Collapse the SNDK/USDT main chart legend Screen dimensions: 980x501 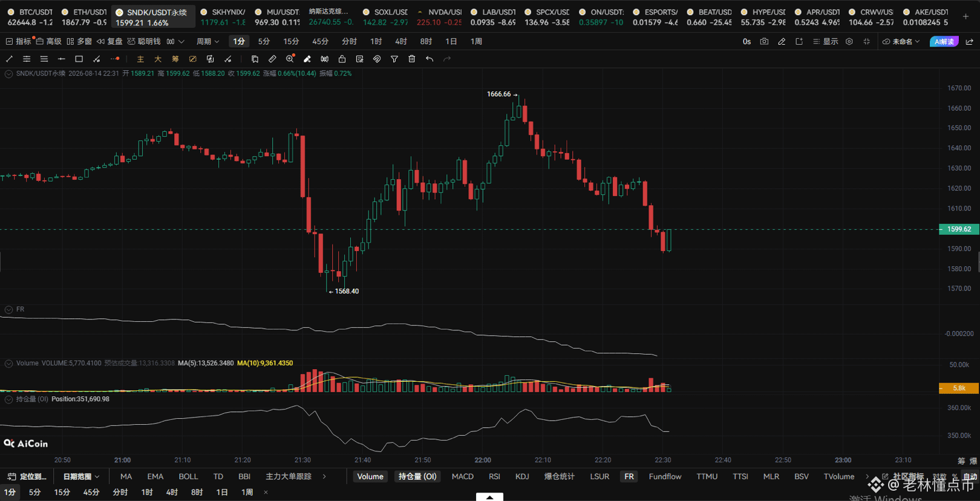pyautogui.click(x=9, y=74)
